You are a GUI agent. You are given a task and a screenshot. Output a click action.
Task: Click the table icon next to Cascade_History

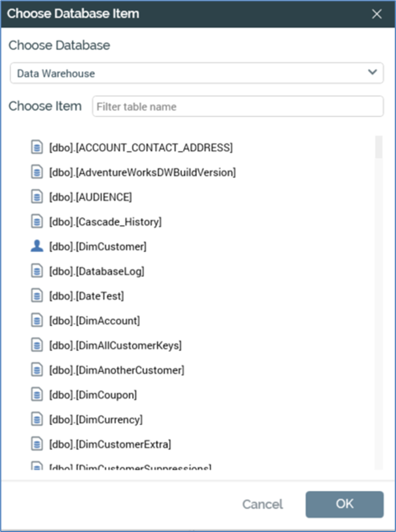coord(37,222)
